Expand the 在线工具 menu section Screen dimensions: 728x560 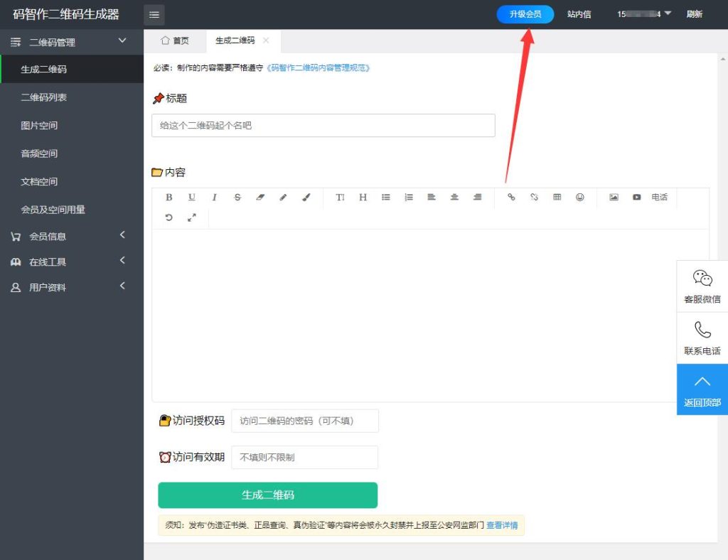(72, 262)
